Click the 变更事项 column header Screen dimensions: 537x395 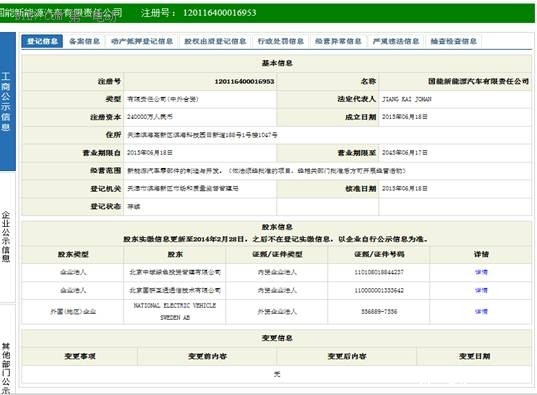pyautogui.click(x=80, y=356)
